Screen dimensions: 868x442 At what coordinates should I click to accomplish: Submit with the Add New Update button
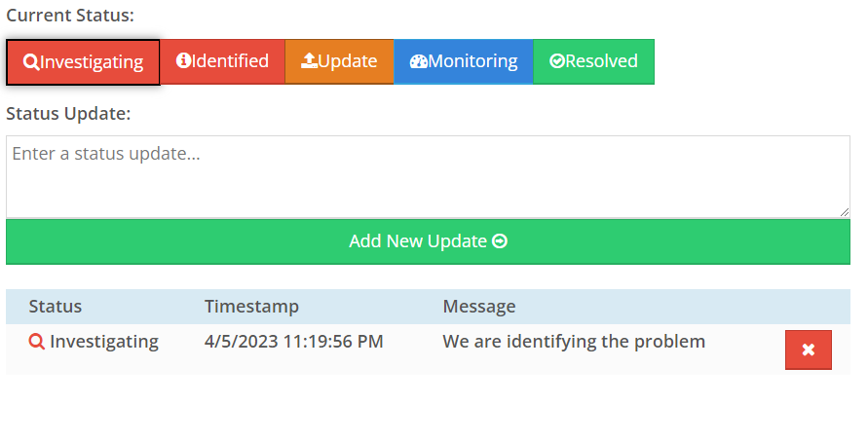(428, 241)
